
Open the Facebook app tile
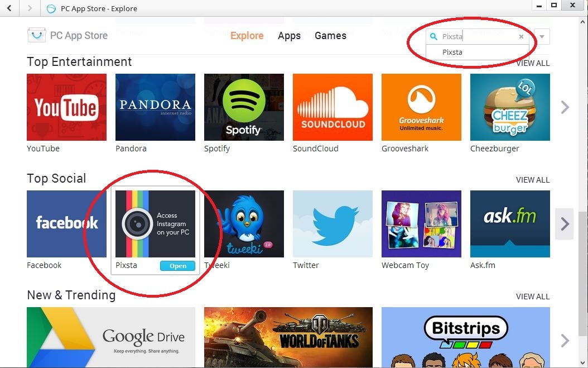tap(67, 224)
